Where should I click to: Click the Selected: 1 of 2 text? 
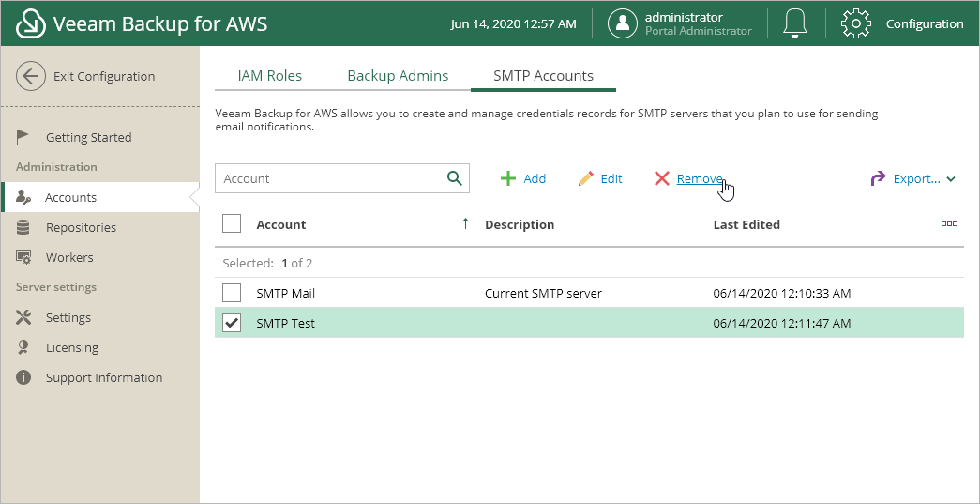[x=267, y=263]
